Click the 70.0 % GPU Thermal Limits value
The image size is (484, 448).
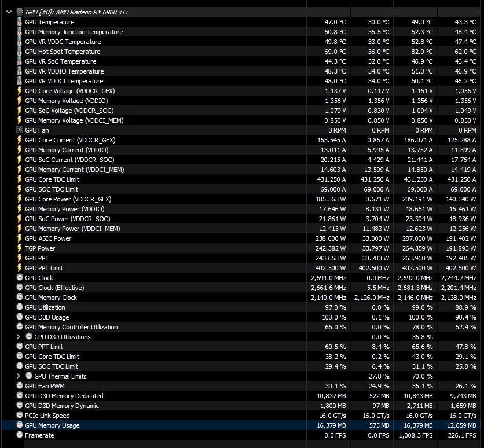tap(422, 376)
